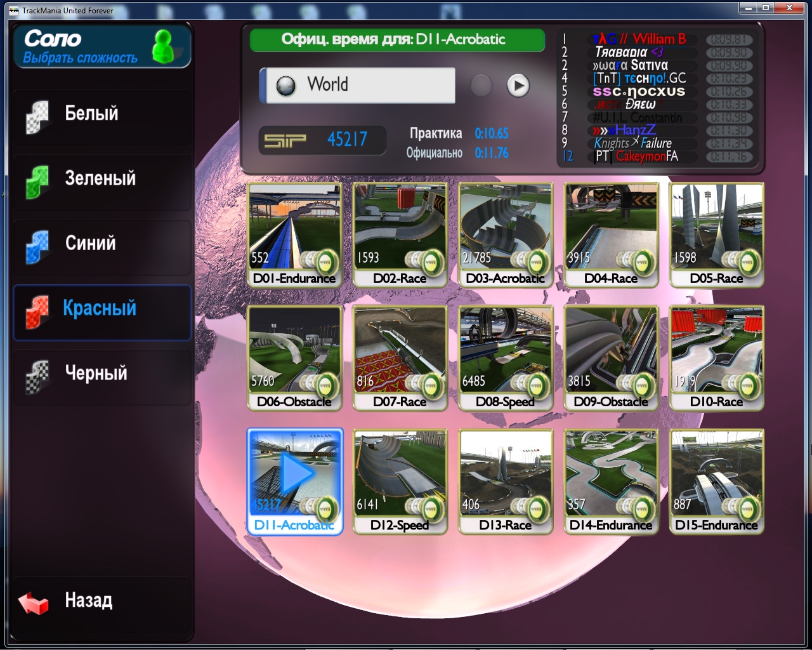Image resolution: width=812 pixels, height=650 pixels.
Task: Click the globe icon beside World
Action: point(286,86)
